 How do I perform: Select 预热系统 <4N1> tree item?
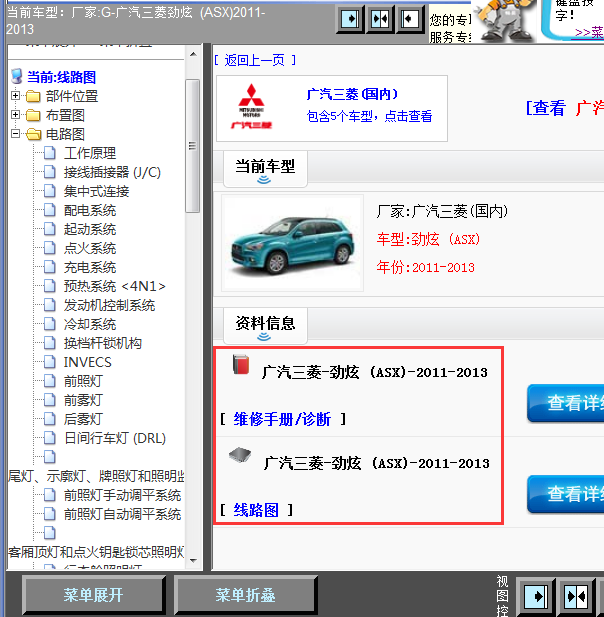[115, 286]
